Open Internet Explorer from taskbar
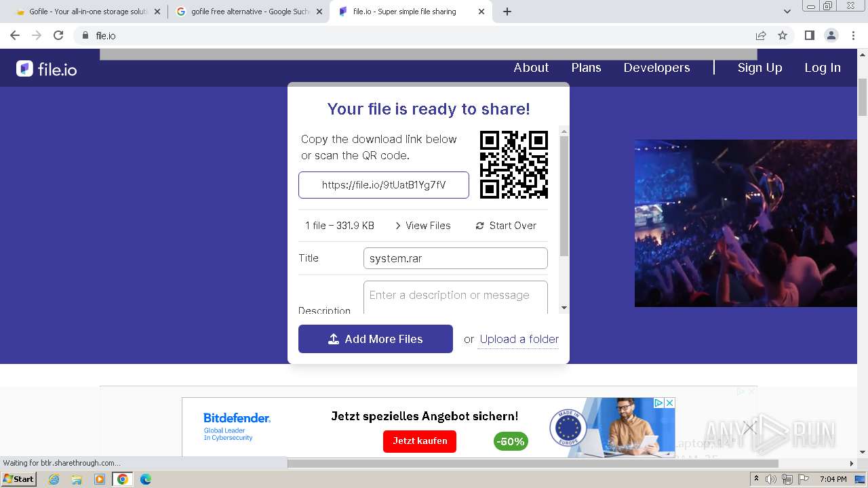Viewport: 868px width, 488px height. point(54,479)
